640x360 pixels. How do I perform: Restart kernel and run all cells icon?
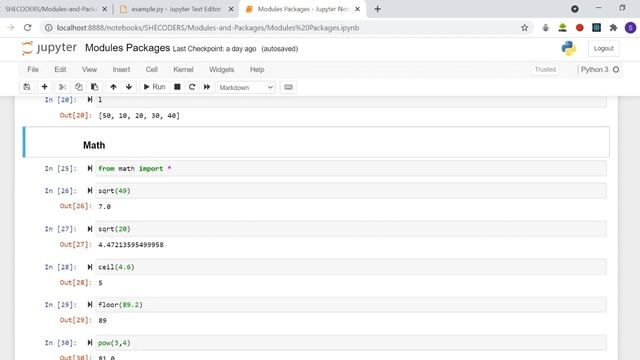(x=207, y=87)
